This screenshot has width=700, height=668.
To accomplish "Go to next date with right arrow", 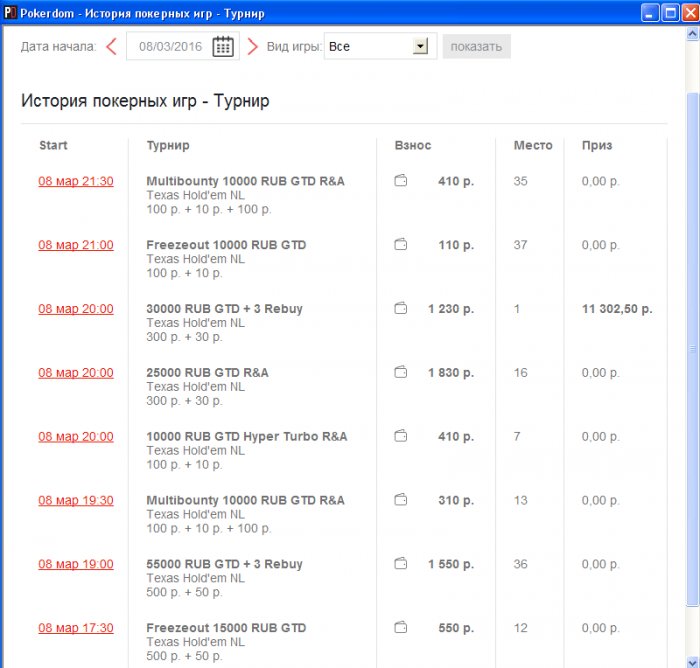I will click(252, 46).
